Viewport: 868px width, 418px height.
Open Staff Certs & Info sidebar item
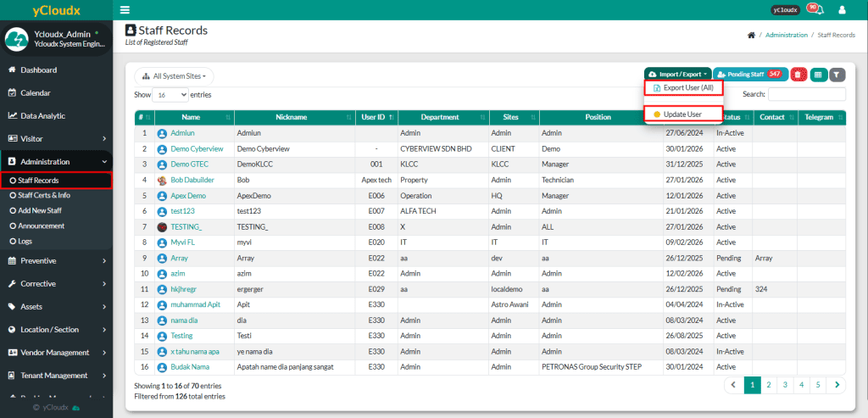44,195
